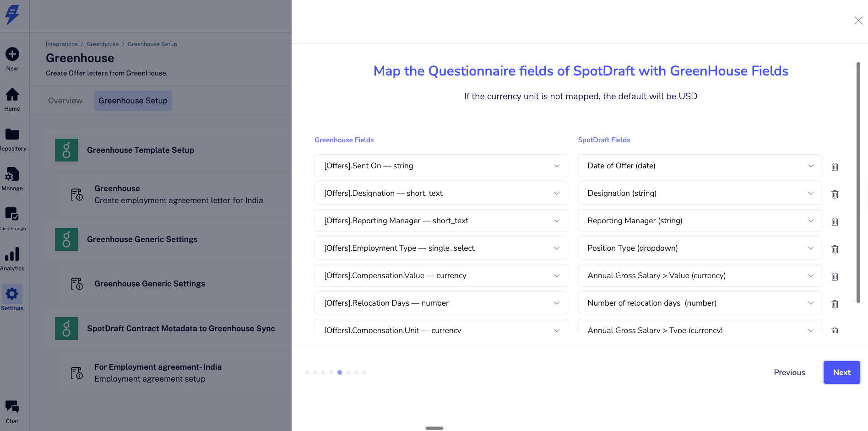Delete the Reporting Manager mapping row
868x431 pixels.
pos(835,221)
